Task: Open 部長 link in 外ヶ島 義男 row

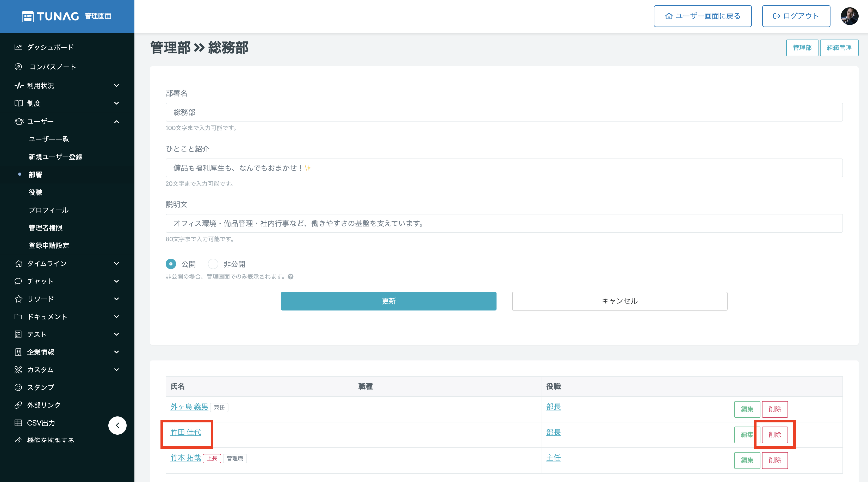Action: (553, 407)
